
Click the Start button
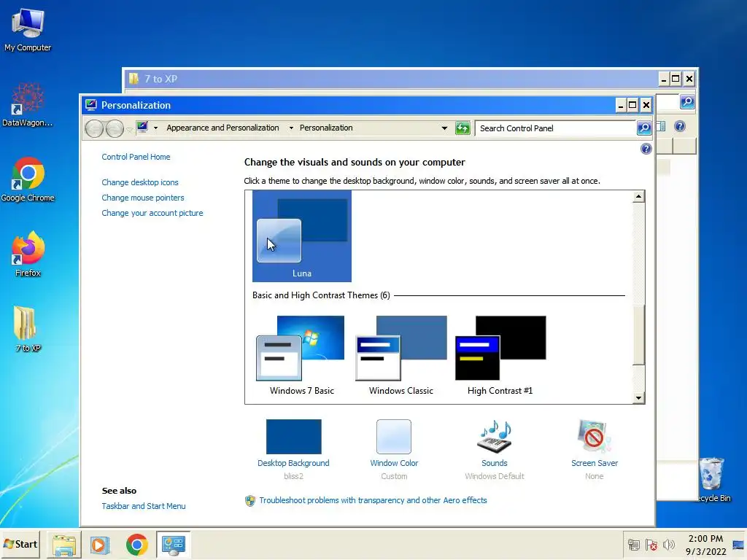click(20, 544)
